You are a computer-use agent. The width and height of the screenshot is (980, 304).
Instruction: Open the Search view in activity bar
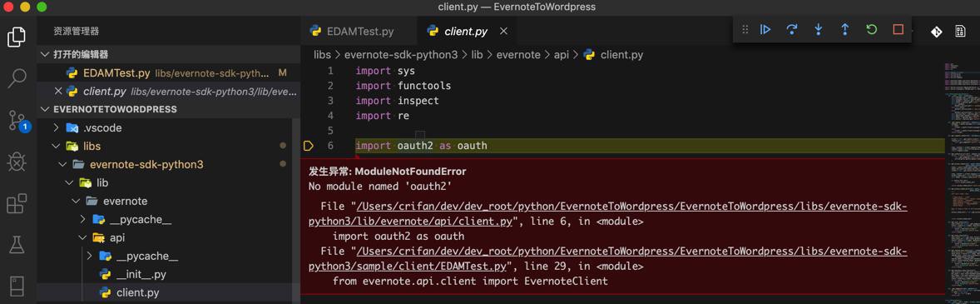click(17, 78)
